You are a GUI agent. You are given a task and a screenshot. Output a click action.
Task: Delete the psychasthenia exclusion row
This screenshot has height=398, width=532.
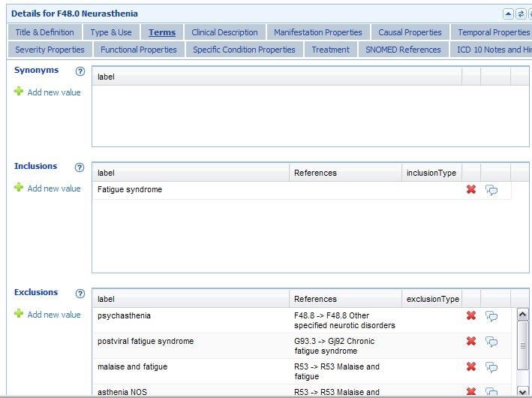(x=471, y=316)
